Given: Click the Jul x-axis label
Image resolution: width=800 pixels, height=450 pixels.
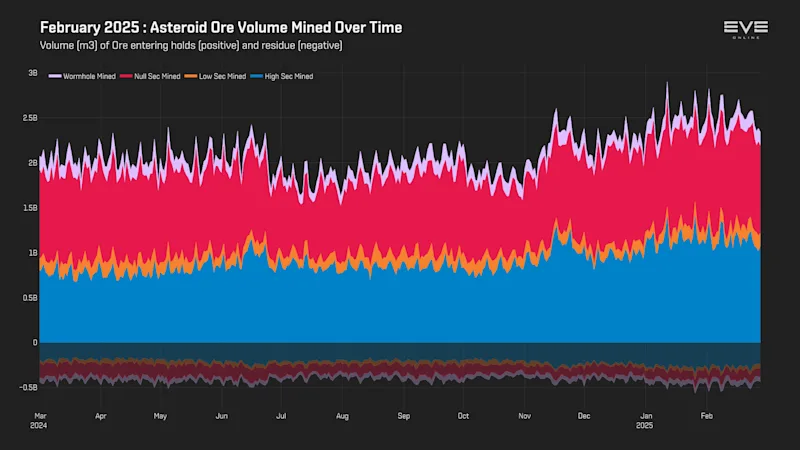Looking at the screenshot, I should (281, 416).
